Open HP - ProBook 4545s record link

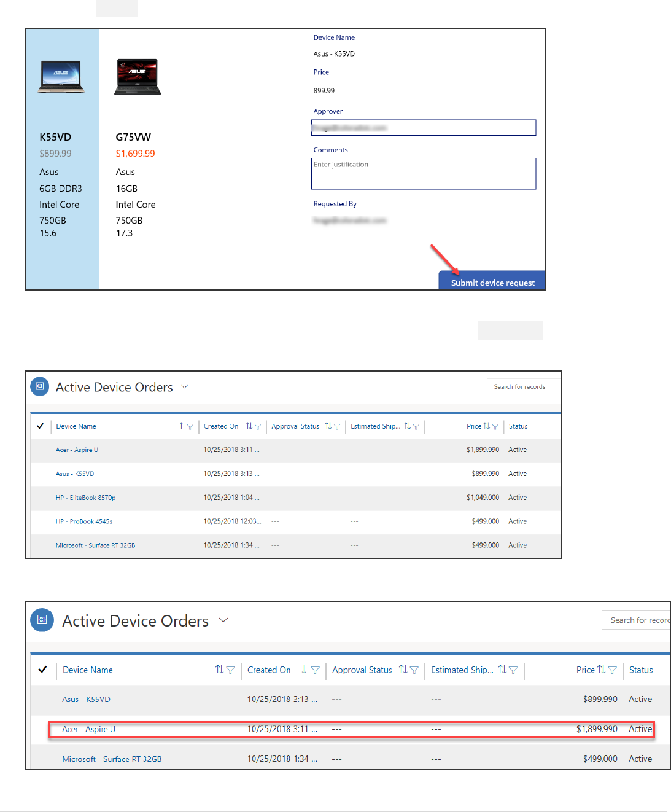pos(84,521)
